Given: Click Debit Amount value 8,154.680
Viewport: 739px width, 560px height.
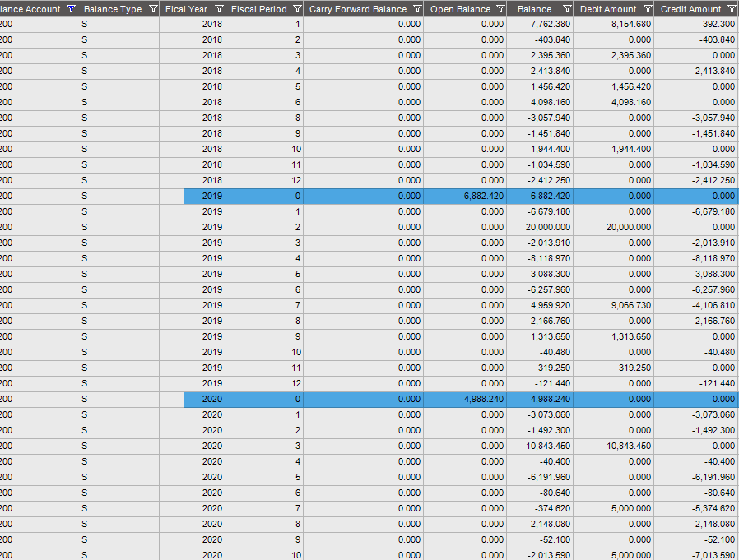Looking at the screenshot, I should [631, 24].
